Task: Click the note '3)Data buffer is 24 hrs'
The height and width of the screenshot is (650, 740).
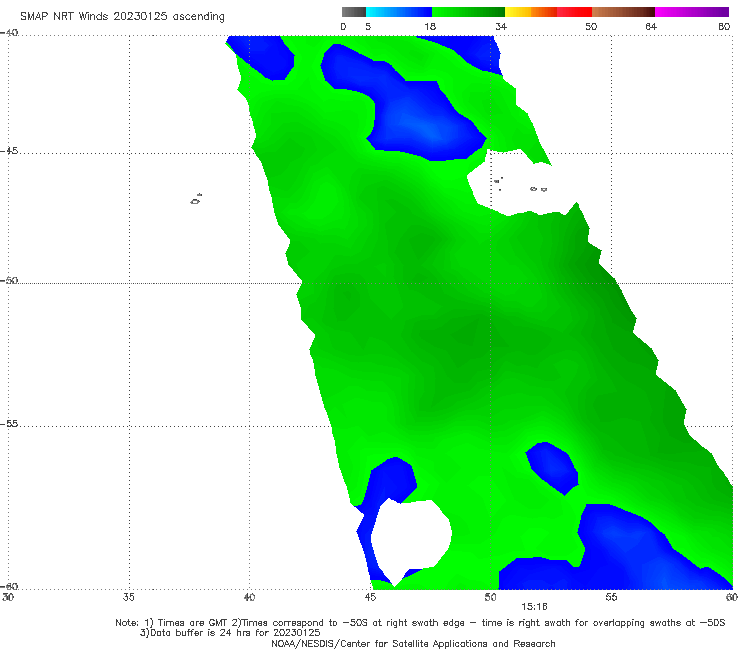Action: click(230, 633)
